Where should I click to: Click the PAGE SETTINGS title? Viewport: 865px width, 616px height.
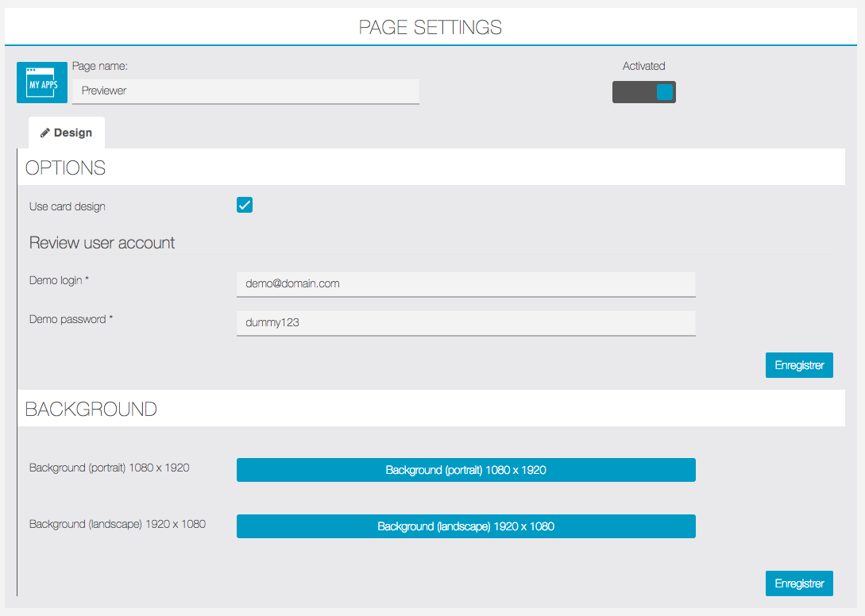point(431,27)
